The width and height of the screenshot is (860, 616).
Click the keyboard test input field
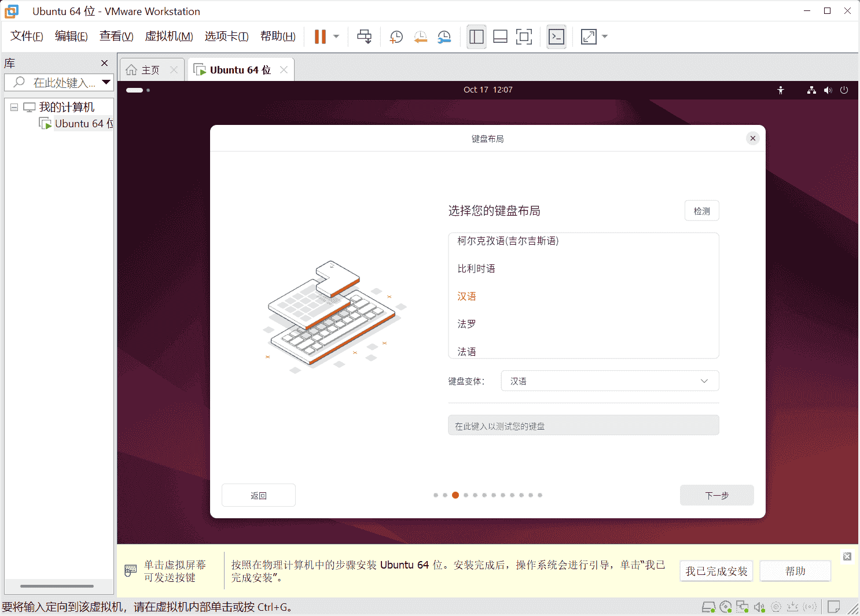[x=583, y=425]
